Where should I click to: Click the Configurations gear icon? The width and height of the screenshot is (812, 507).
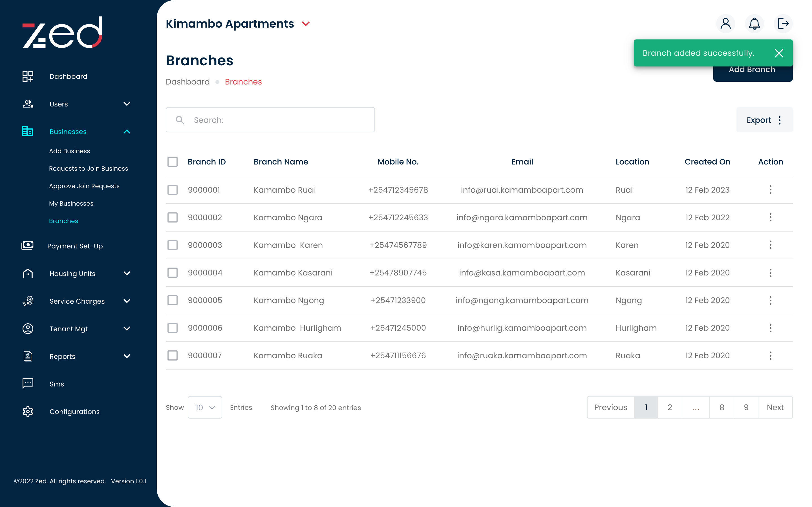pyautogui.click(x=28, y=412)
